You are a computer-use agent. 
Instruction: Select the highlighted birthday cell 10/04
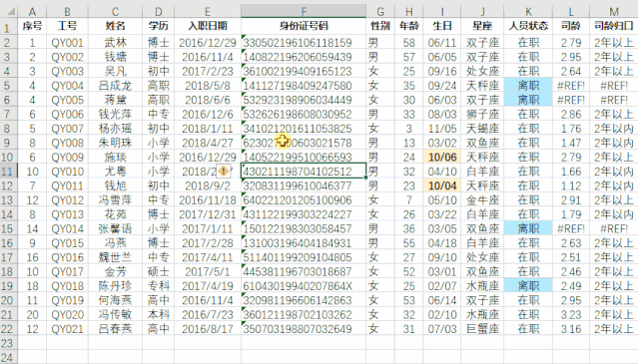[x=442, y=186]
